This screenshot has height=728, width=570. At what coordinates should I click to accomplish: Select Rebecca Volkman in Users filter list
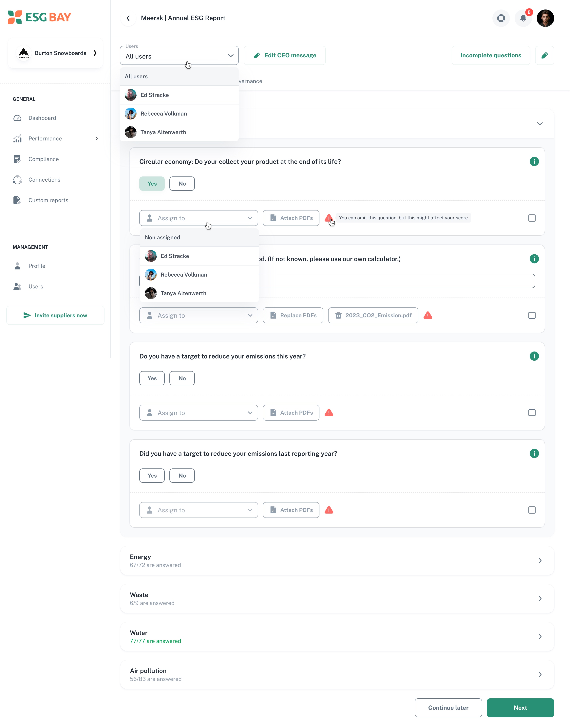[x=179, y=114]
